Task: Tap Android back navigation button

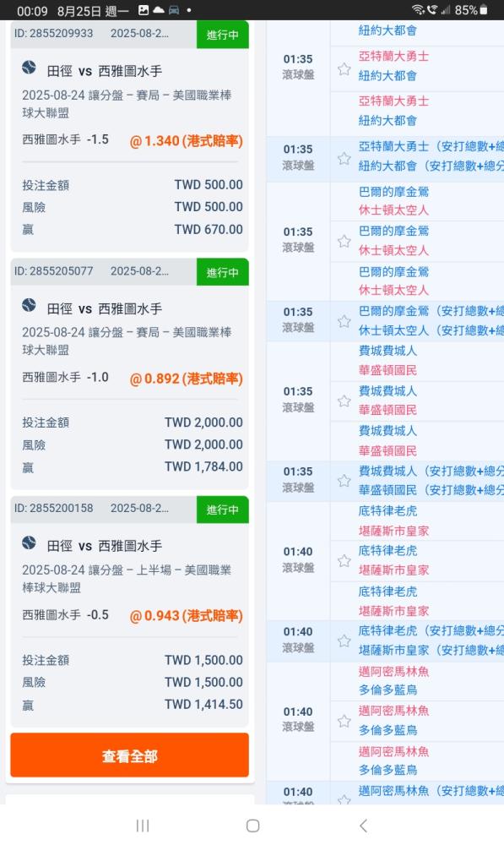Action: pyautogui.click(x=364, y=826)
